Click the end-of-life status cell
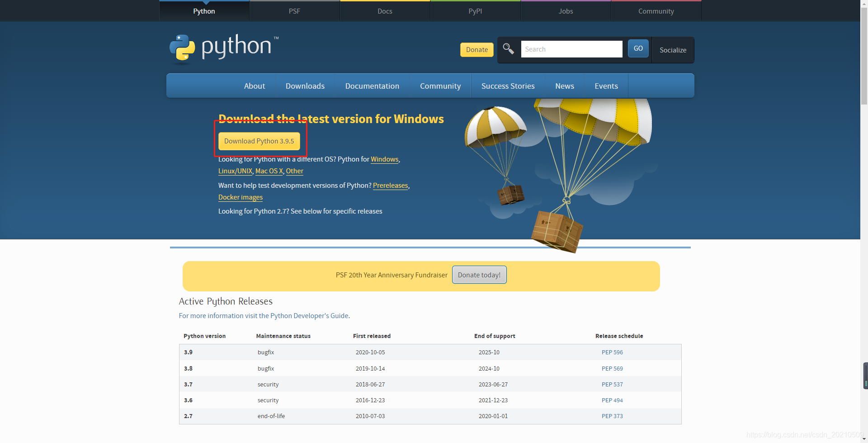 pyautogui.click(x=271, y=416)
